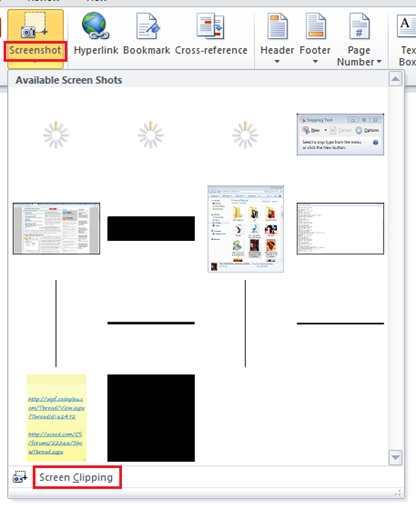Pick the yellow sticky note thumbnail
This screenshot has height=509, width=416.
(56, 418)
